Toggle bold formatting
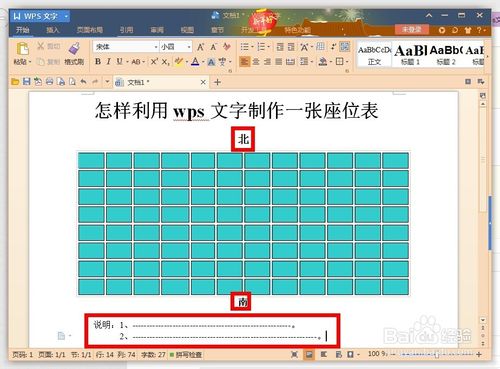The height and width of the screenshot is (369, 500). (x=98, y=62)
